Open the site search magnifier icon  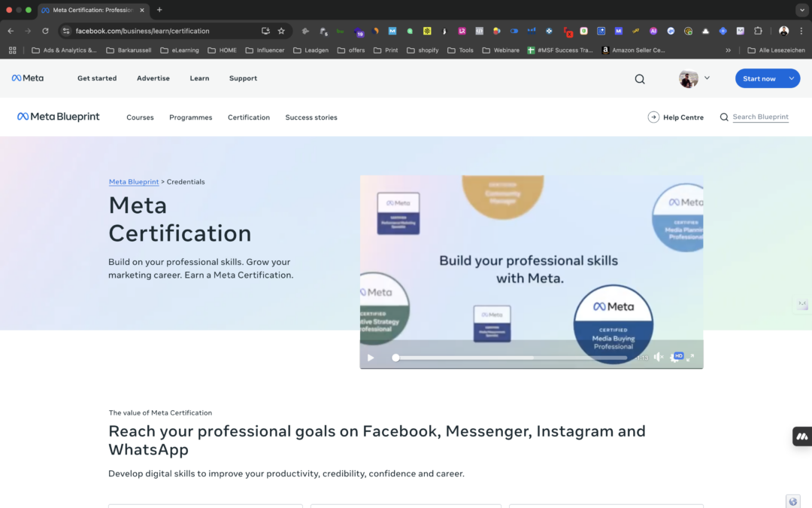point(640,79)
